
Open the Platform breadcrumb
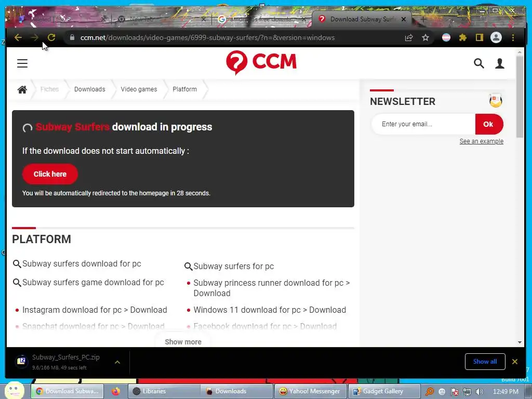point(184,89)
